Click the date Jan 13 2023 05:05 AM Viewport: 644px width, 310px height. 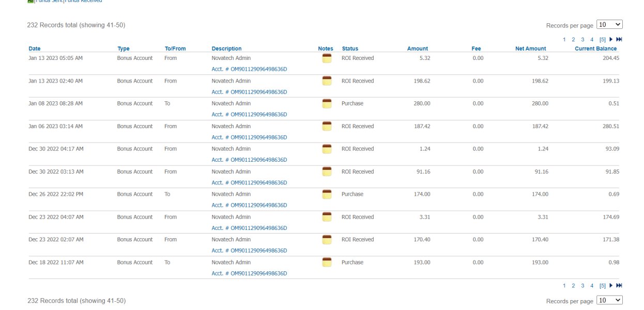coord(55,58)
